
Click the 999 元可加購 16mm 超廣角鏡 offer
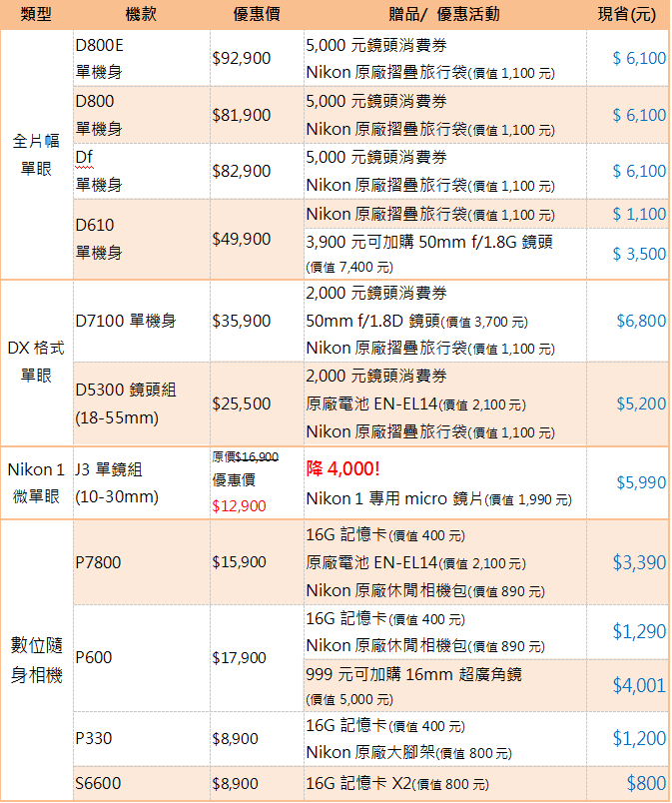pos(413,675)
